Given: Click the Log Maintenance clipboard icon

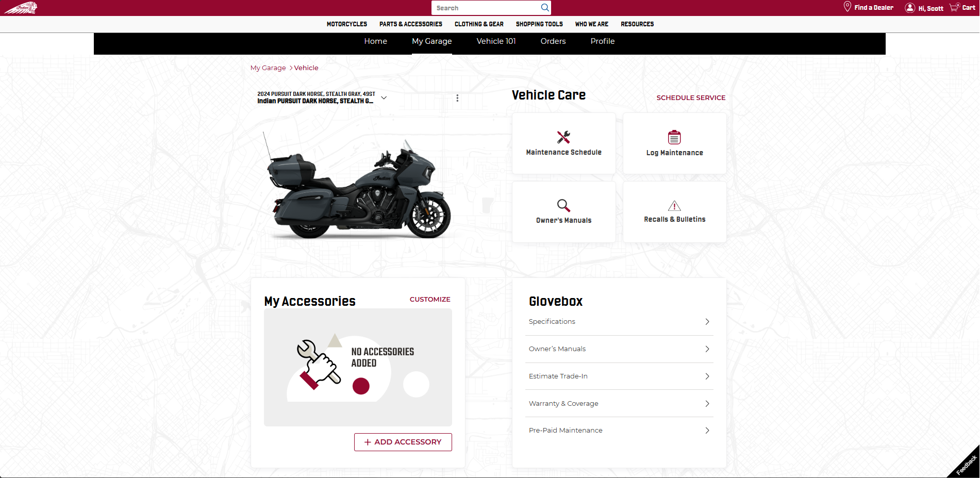Looking at the screenshot, I should [x=674, y=137].
